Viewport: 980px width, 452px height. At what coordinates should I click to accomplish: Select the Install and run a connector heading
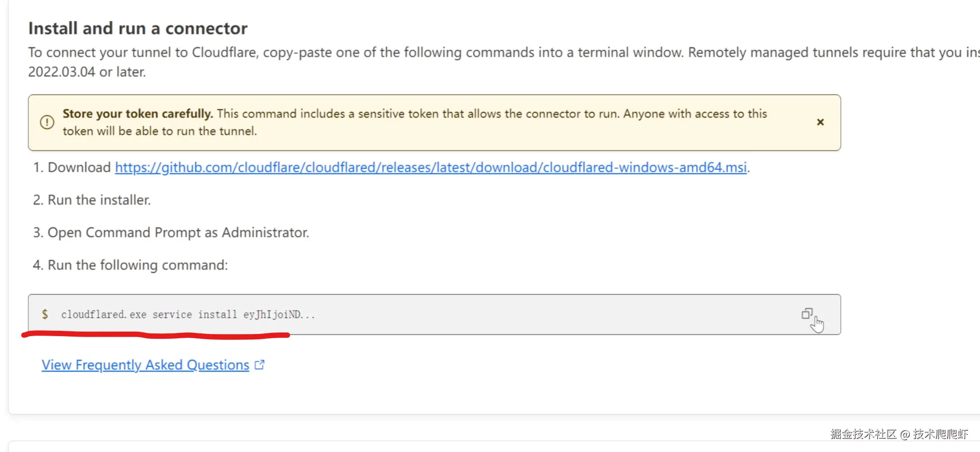(138, 28)
